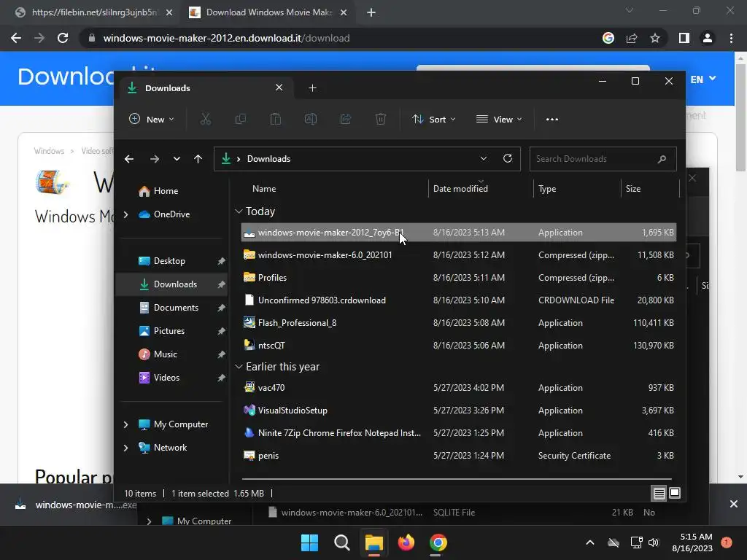This screenshot has width=747, height=560.
Task: Open Chrome side panel icon
Action: point(684,38)
